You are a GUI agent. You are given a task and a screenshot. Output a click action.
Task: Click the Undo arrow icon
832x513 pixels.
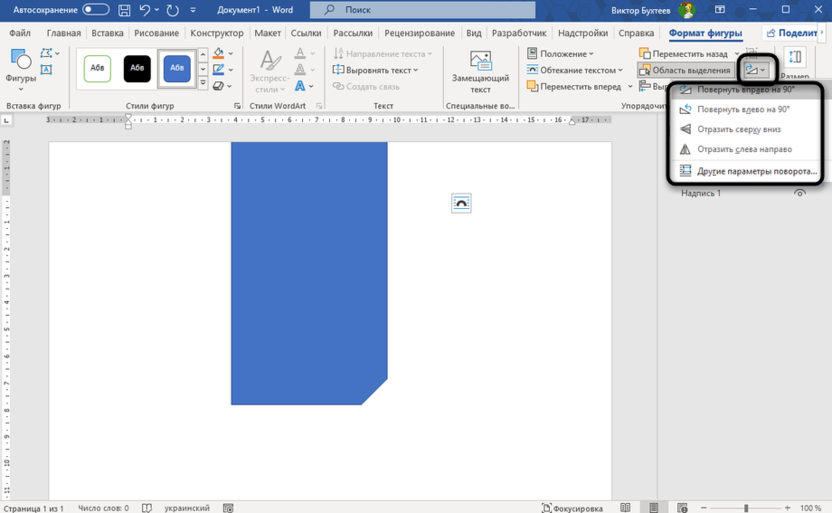click(x=146, y=10)
